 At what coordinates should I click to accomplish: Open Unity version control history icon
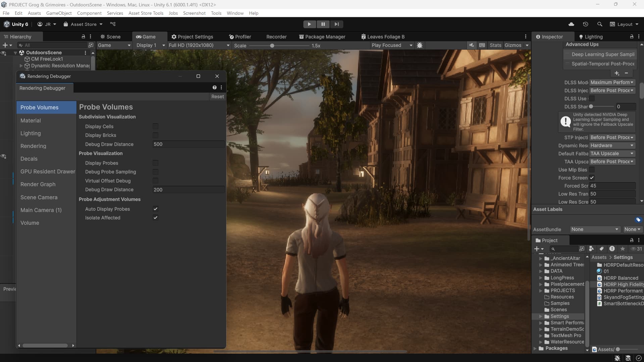586,24
